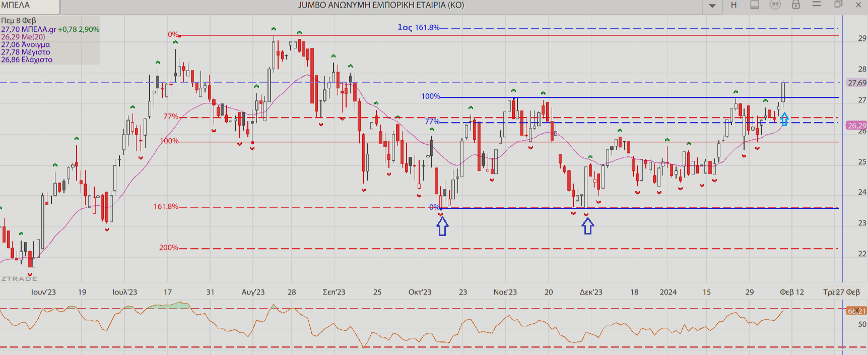Click the 24 price axis label
The height and width of the screenshot is (355, 868).
pos(862,192)
